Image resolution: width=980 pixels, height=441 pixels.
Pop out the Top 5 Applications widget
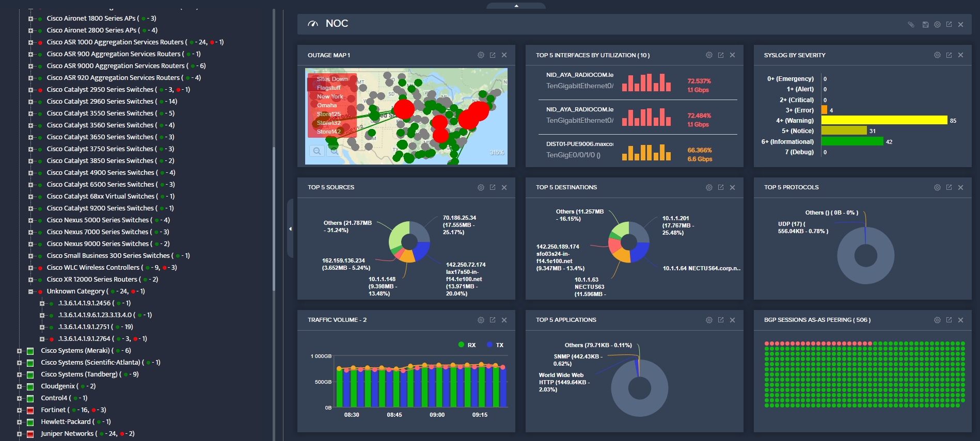tap(721, 320)
